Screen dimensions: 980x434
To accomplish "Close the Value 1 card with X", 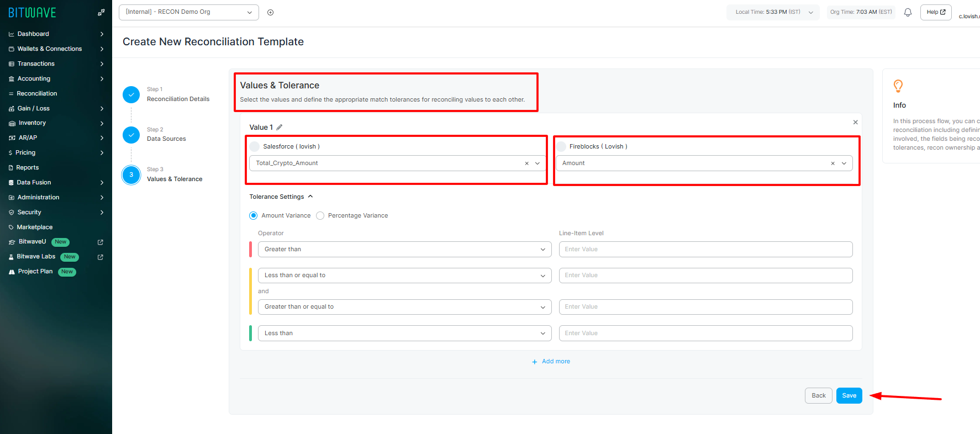I will tap(855, 122).
